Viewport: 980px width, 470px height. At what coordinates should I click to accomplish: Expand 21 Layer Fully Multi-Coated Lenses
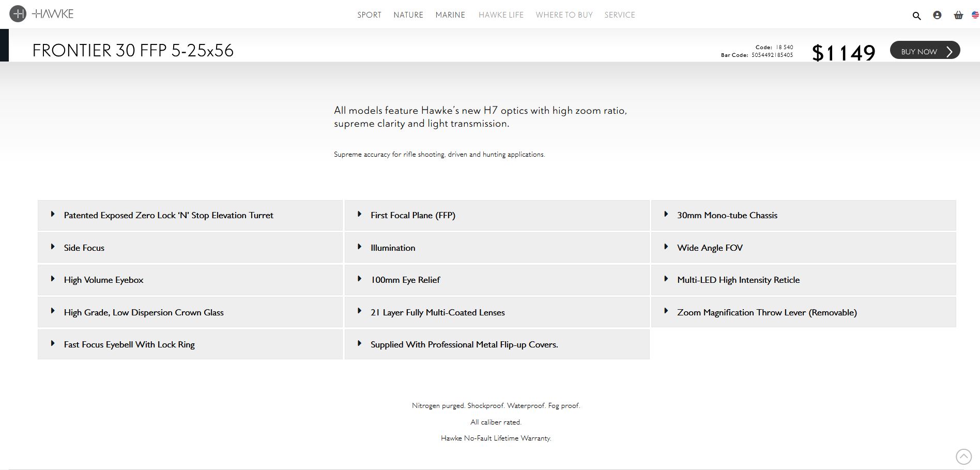[x=497, y=312]
